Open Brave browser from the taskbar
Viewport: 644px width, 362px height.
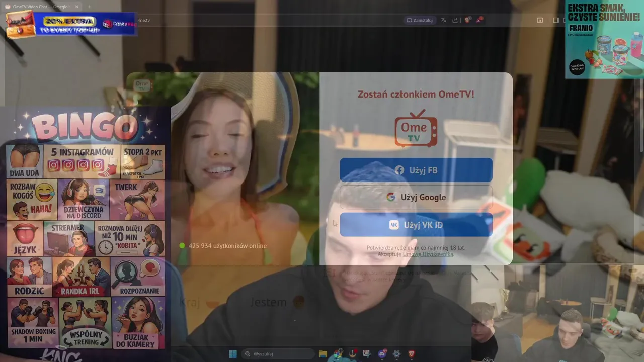click(411, 354)
